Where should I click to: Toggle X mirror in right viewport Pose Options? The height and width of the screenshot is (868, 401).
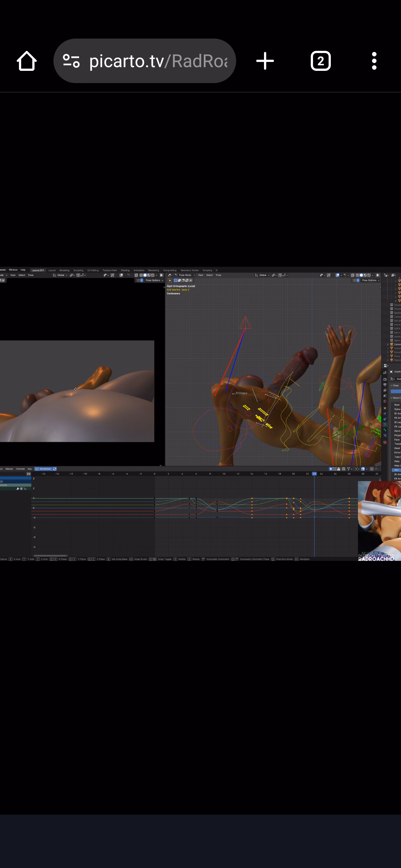pyautogui.click(x=358, y=280)
